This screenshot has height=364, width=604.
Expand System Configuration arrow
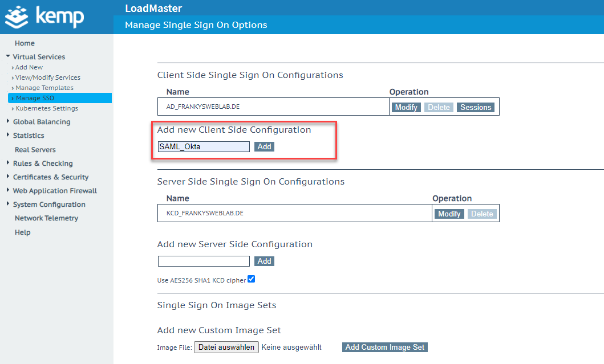(x=8, y=204)
